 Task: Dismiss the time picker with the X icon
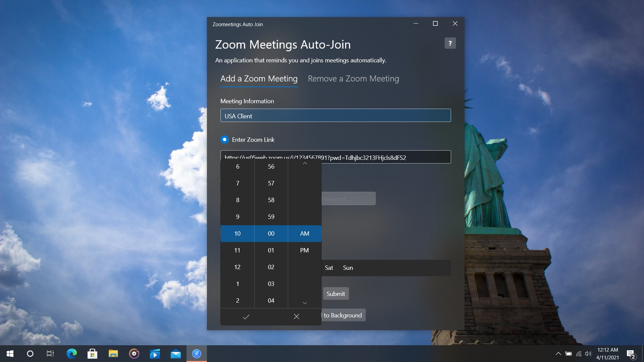[296, 316]
